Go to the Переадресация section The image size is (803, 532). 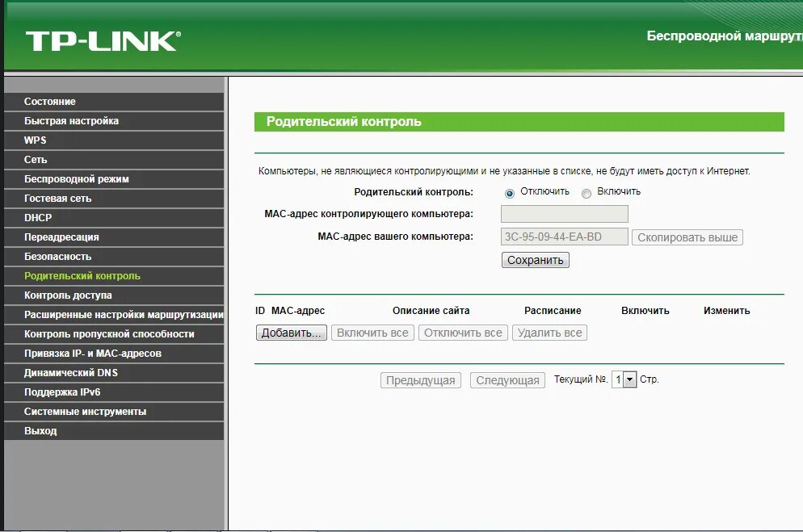114,237
